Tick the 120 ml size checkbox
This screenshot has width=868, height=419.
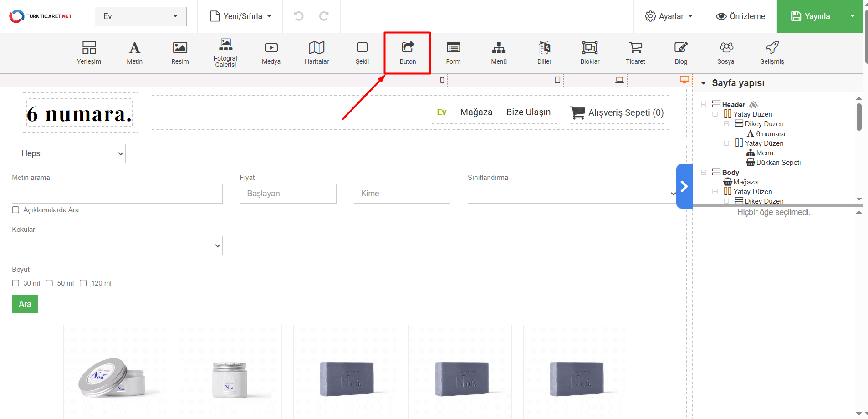pos(83,283)
